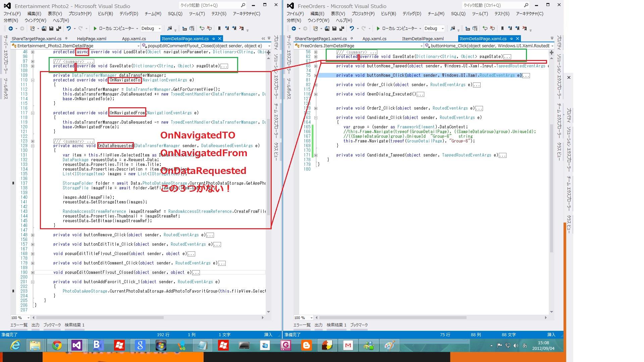Click Navigate Backward arrow in FreeOrders toolbar
Viewport: 644px width, 362px height.
point(294,28)
